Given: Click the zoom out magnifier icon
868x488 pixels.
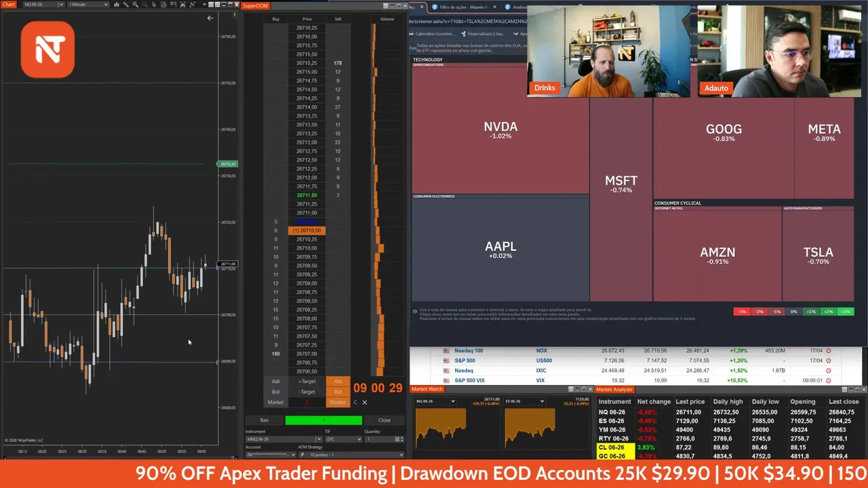Looking at the screenshot, I should (x=145, y=4).
